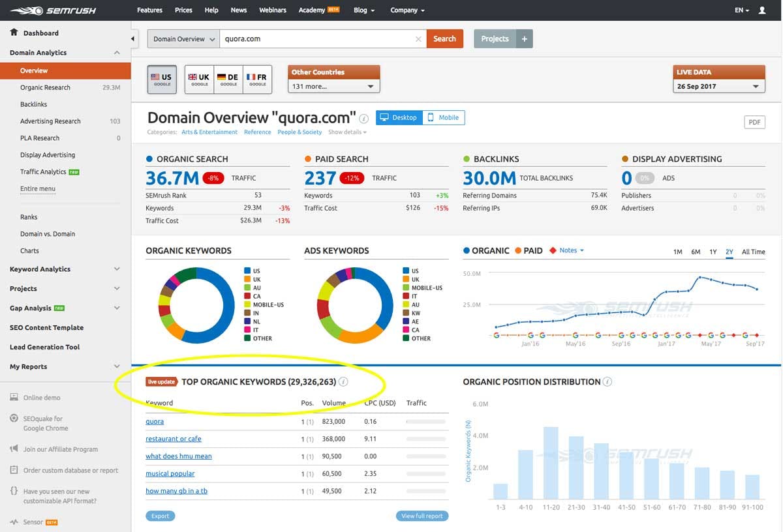Open Other Countries 131 more dropdown
783x532 pixels.
(333, 86)
